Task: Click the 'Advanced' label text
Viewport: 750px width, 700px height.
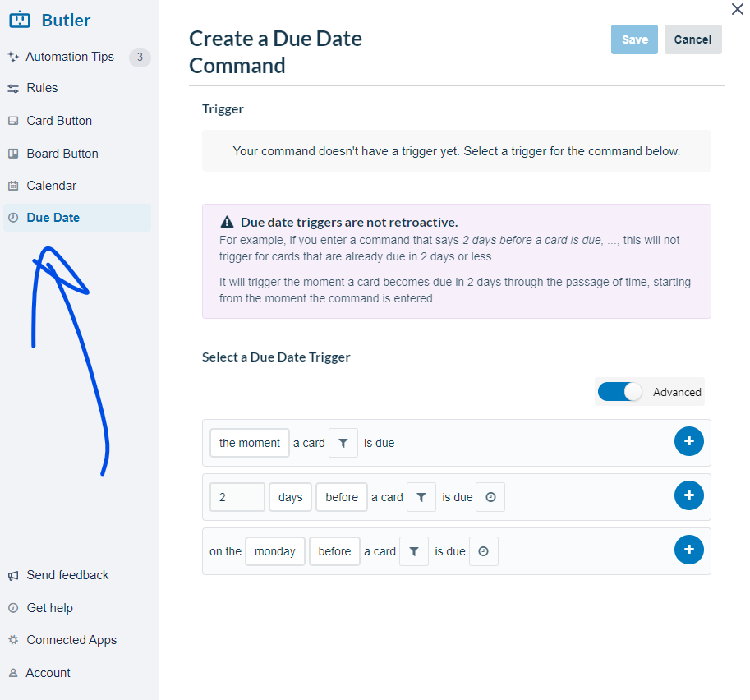Action: (677, 392)
